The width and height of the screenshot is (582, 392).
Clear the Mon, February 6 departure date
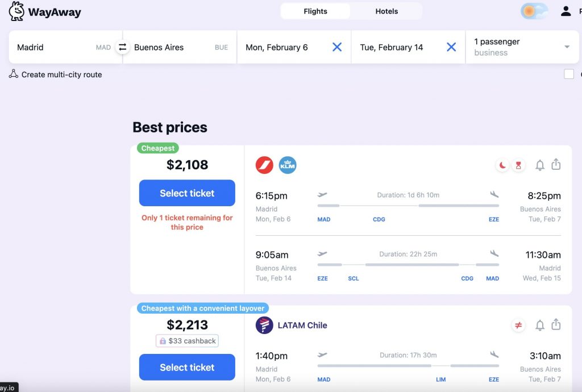(337, 47)
